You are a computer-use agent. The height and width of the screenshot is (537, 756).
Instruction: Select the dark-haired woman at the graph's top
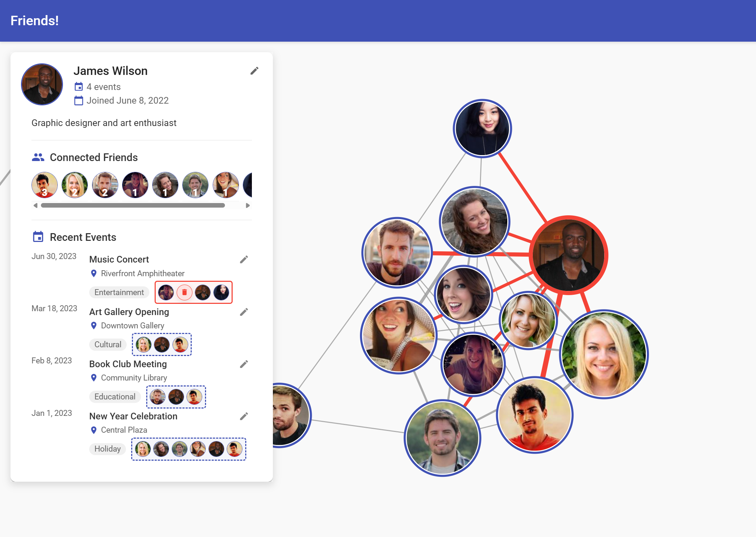482,128
